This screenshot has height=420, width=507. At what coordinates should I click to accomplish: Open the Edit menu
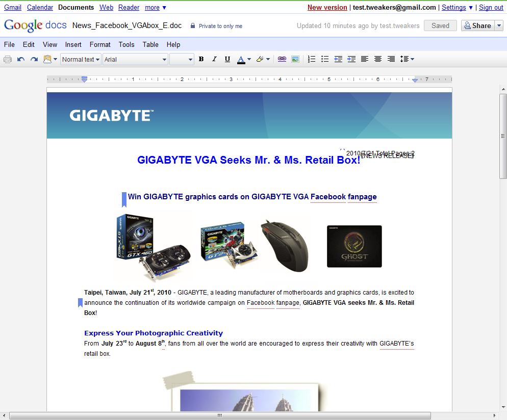(x=29, y=44)
